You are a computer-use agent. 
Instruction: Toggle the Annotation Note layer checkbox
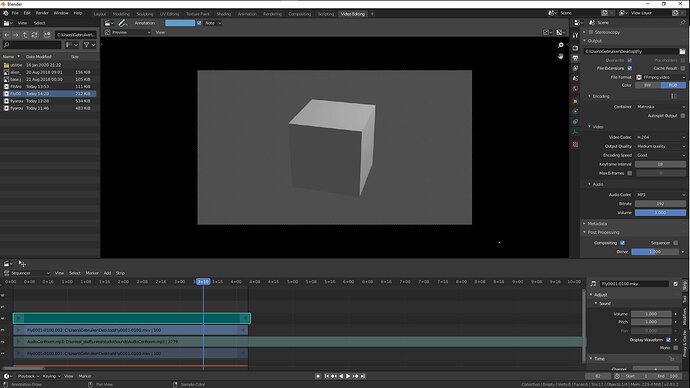point(199,23)
